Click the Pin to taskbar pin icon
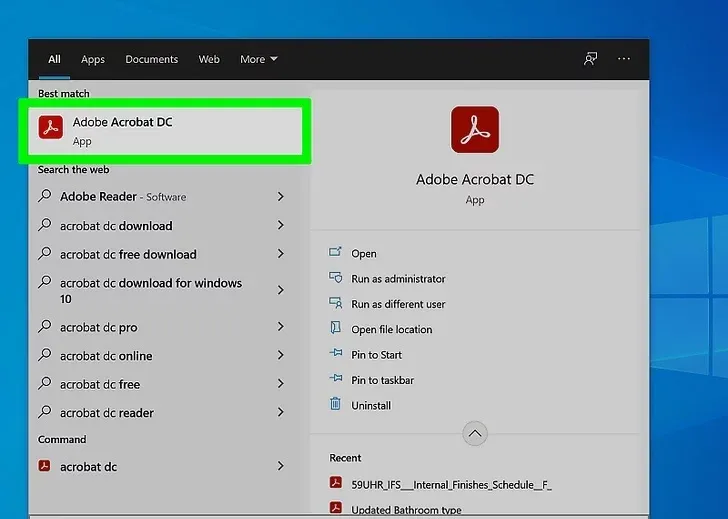The height and width of the screenshot is (519, 728). point(335,378)
